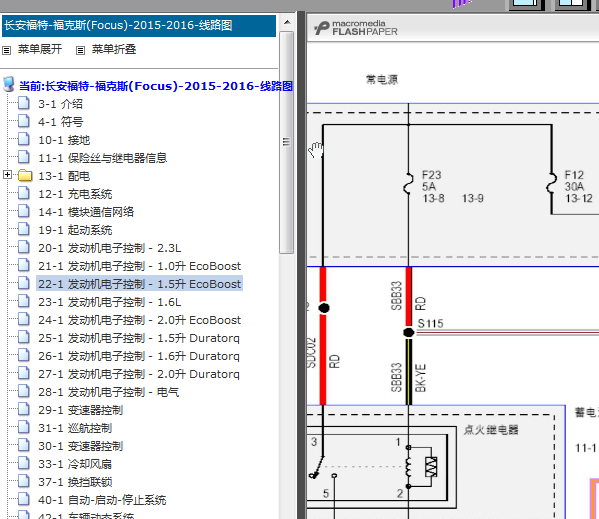The width and height of the screenshot is (599, 519).
Task: Click the page icon next to 26-1 1.6升 Duratorq
Action: (24, 355)
